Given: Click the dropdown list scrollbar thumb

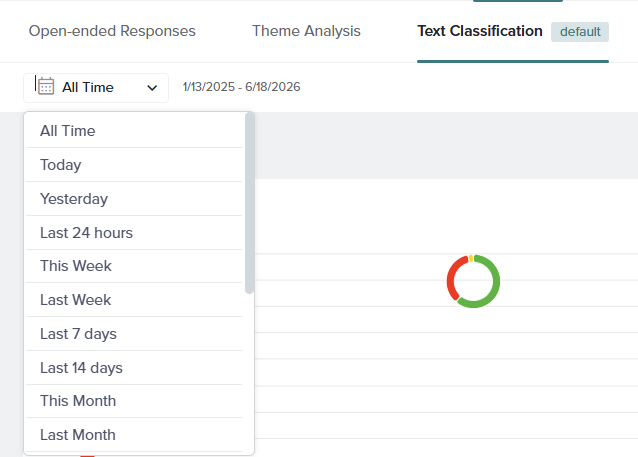Looking at the screenshot, I should [249, 203].
